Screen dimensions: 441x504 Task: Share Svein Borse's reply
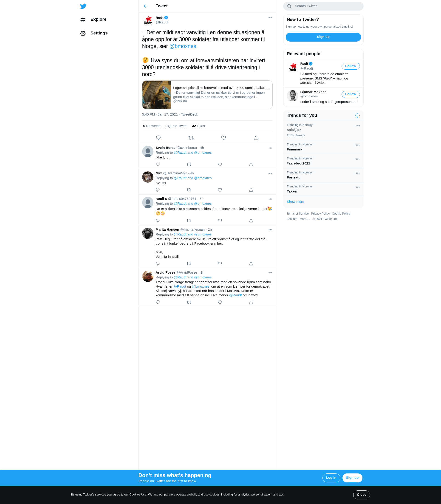251,164
